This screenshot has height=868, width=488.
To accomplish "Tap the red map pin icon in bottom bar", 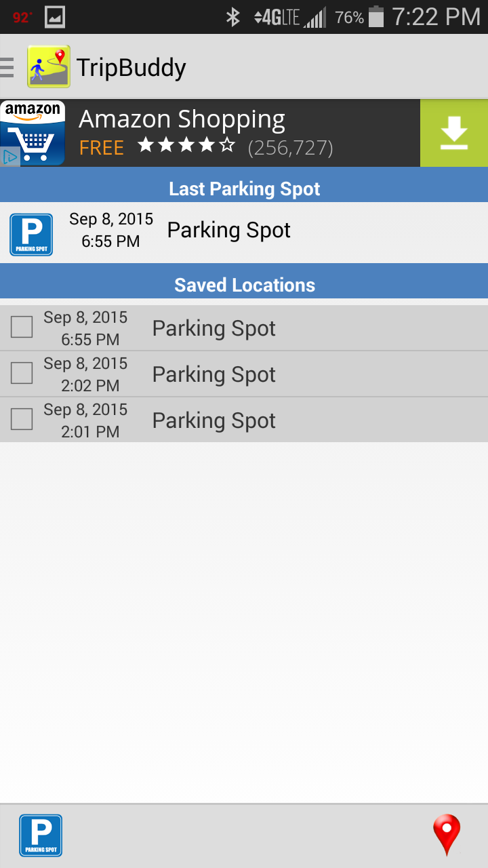I will point(447,835).
